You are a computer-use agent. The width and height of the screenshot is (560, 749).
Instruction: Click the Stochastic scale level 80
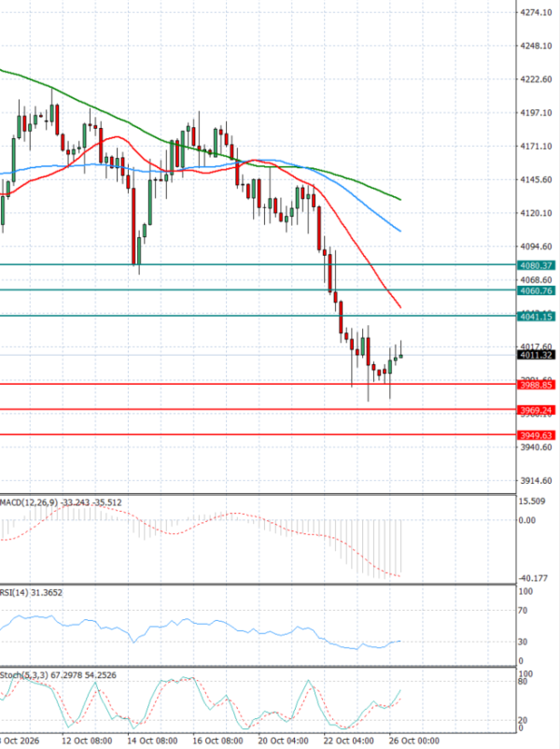coord(523,682)
